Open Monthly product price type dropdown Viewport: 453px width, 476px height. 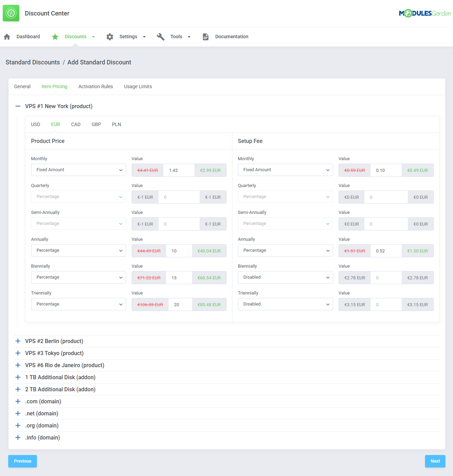pos(79,170)
